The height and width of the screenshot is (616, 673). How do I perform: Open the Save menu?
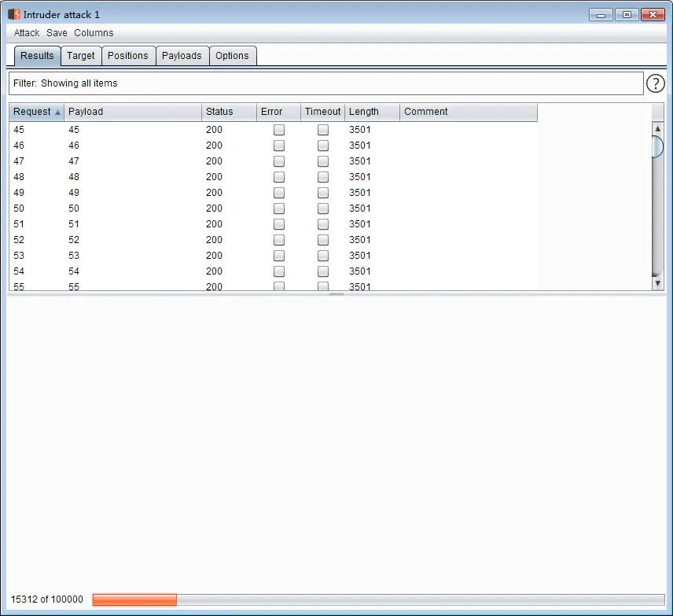click(x=57, y=33)
